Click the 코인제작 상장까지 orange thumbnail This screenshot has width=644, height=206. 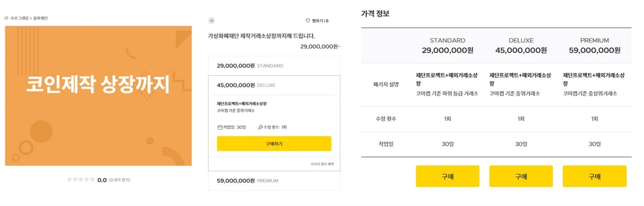pyautogui.click(x=98, y=96)
